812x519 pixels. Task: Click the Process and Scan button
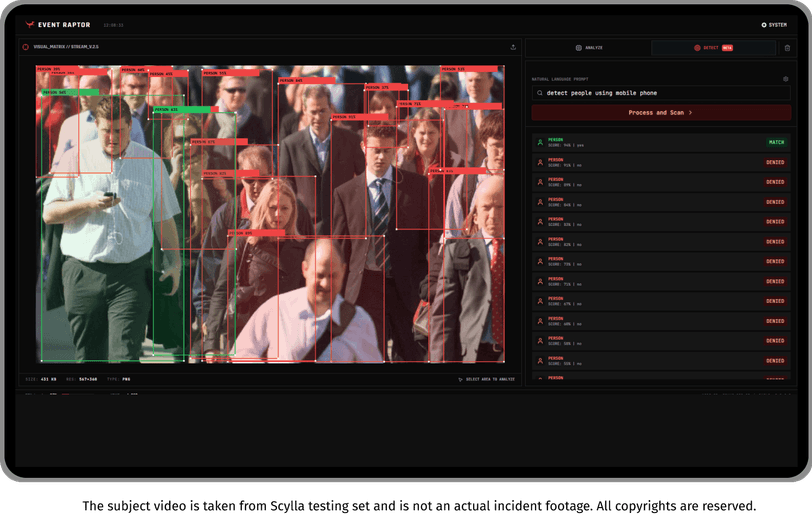pos(661,112)
